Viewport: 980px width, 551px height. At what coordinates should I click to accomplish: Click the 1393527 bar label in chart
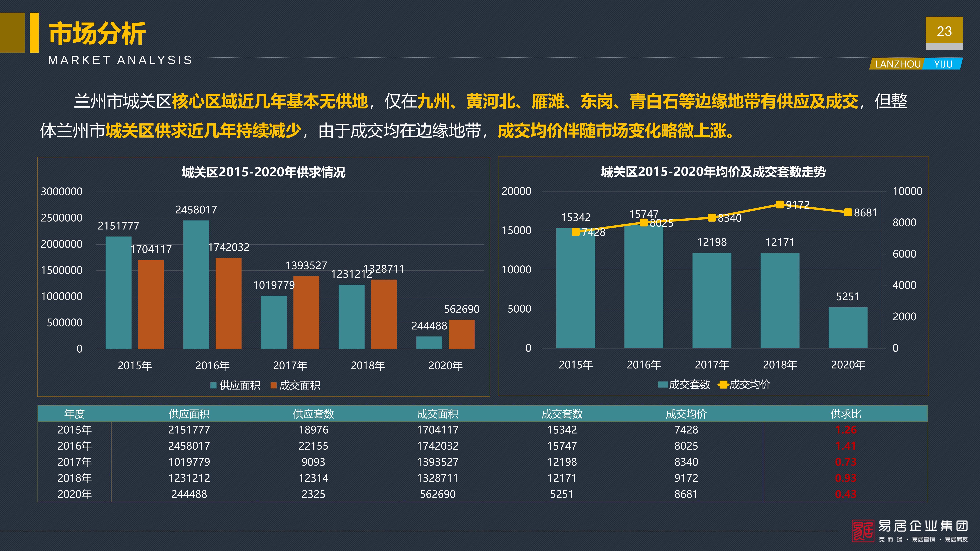(x=306, y=265)
